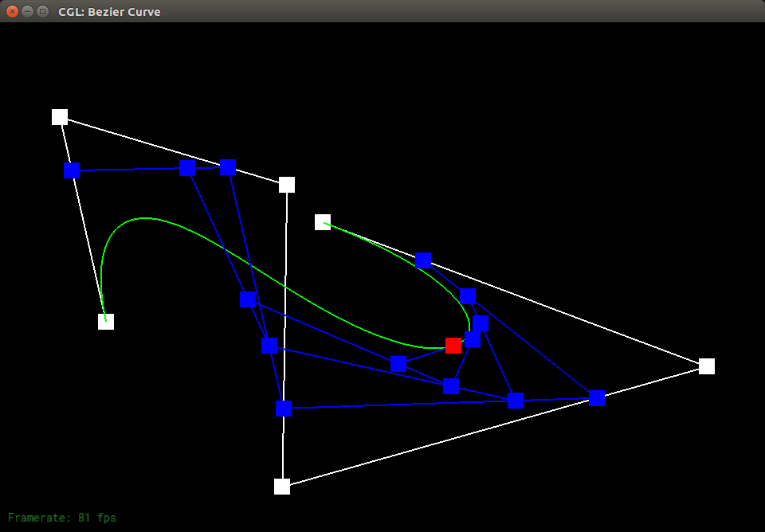
Task: Click the green Framerate fps readout
Action: click(x=62, y=518)
